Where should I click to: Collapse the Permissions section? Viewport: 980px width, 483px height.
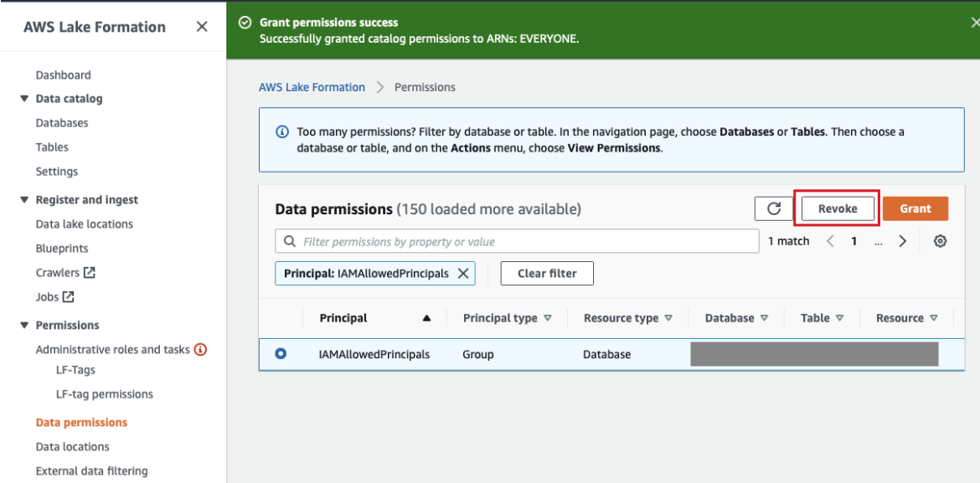coord(24,326)
